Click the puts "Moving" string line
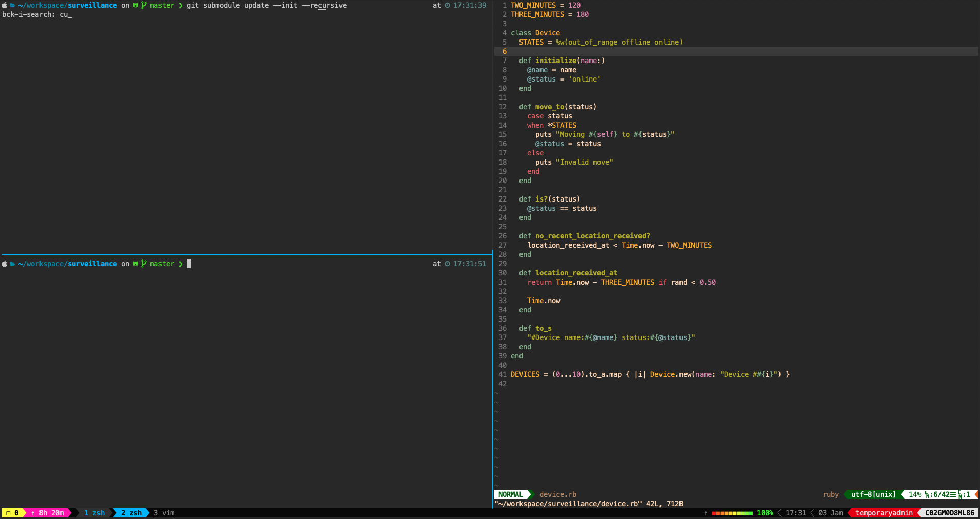Image resolution: width=980 pixels, height=519 pixels. [x=605, y=134]
